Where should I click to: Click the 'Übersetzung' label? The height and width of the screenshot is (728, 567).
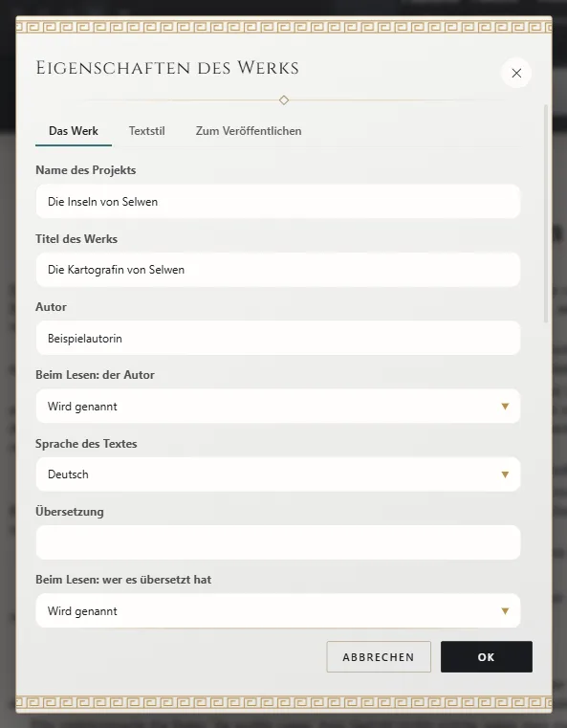[x=70, y=511]
